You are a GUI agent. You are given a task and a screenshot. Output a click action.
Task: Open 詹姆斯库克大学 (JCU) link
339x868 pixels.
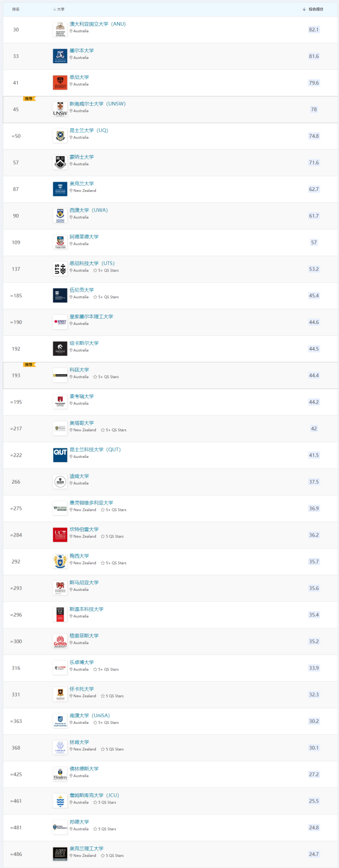click(x=94, y=795)
